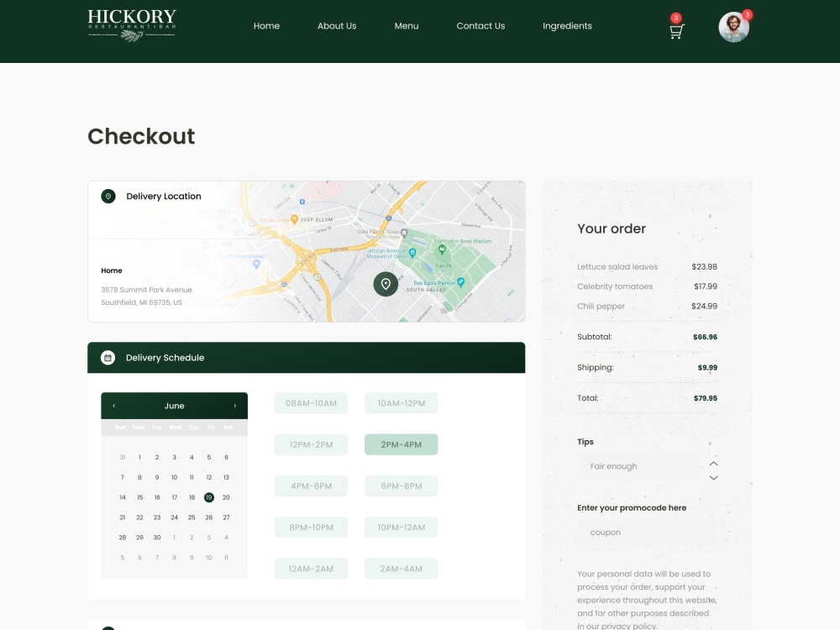
Task: Click the total amount $79.95
Action: 705,398
